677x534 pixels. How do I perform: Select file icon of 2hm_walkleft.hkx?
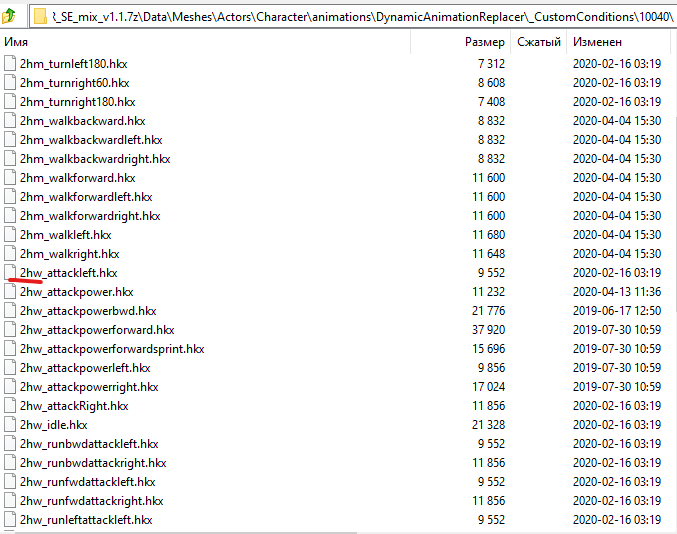[10, 234]
